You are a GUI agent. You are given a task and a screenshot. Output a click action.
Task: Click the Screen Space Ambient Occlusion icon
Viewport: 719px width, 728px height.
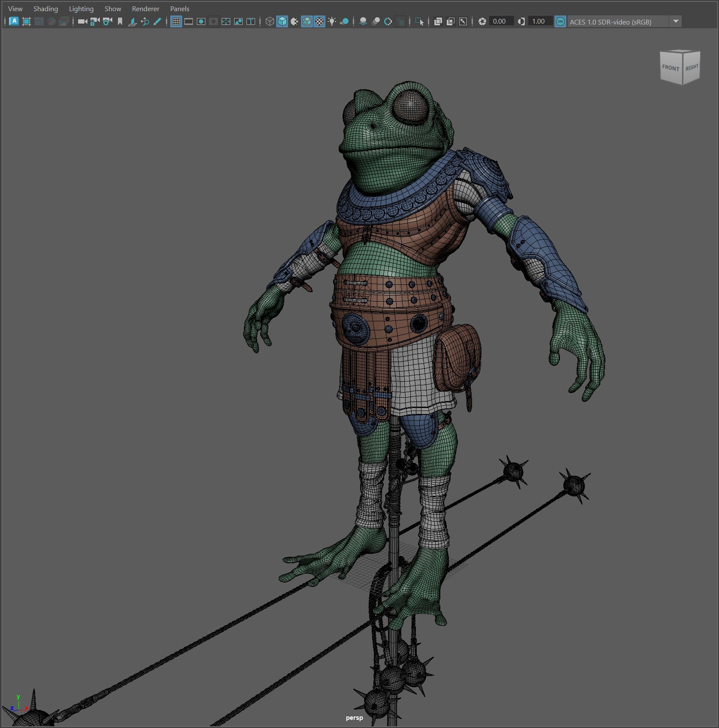pyautogui.click(x=363, y=21)
